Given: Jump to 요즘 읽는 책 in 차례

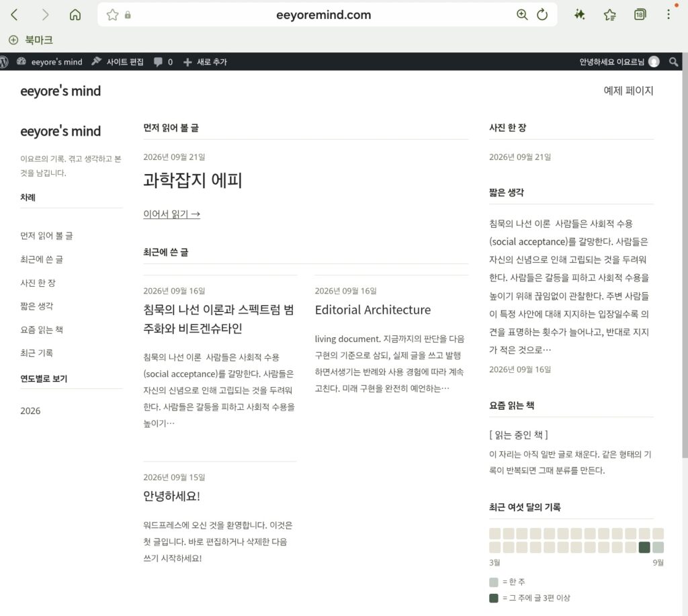Looking at the screenshot, I should pyautogui.click(x=42, y=330).
